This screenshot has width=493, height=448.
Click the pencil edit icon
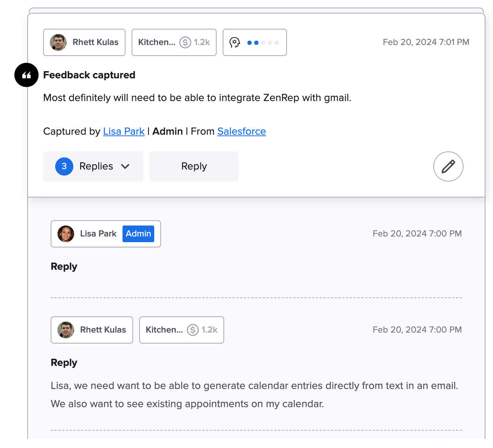coord(448,166)
